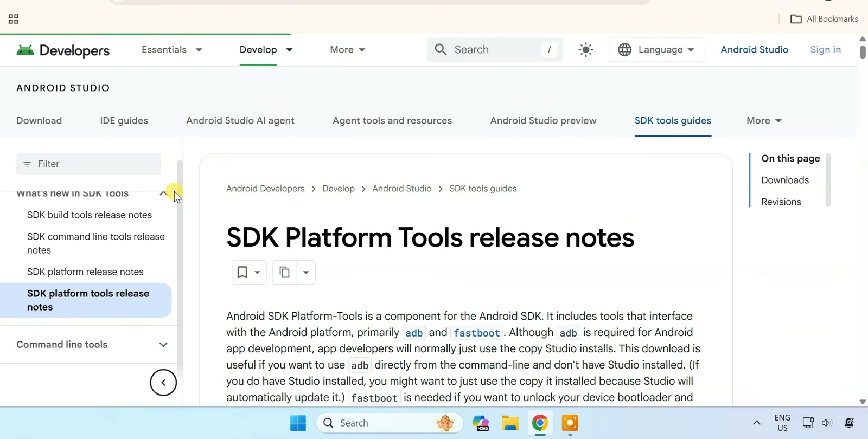
Task: Switch to the IDE guides tab
Action: coord(124,121)
